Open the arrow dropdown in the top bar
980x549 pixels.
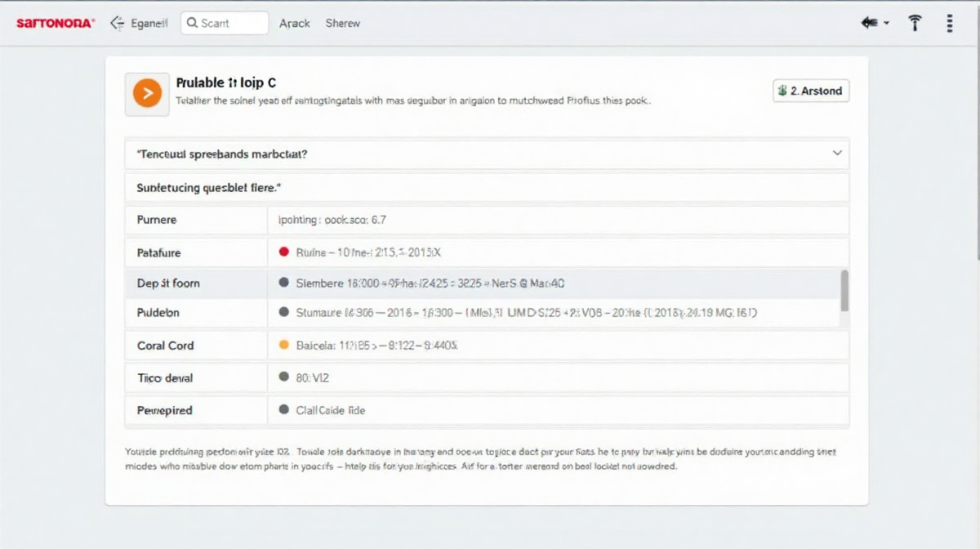coord(875,23)
